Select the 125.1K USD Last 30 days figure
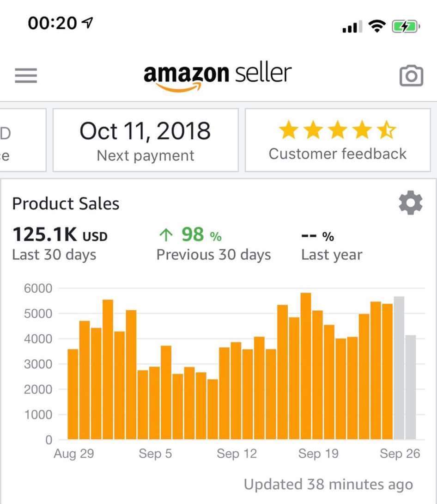Viewport: 437px width, 504px height. pos(60,243)
